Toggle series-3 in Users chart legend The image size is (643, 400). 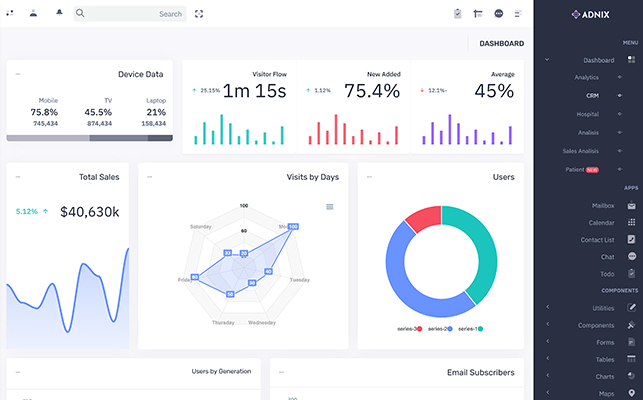click(410, 329)
